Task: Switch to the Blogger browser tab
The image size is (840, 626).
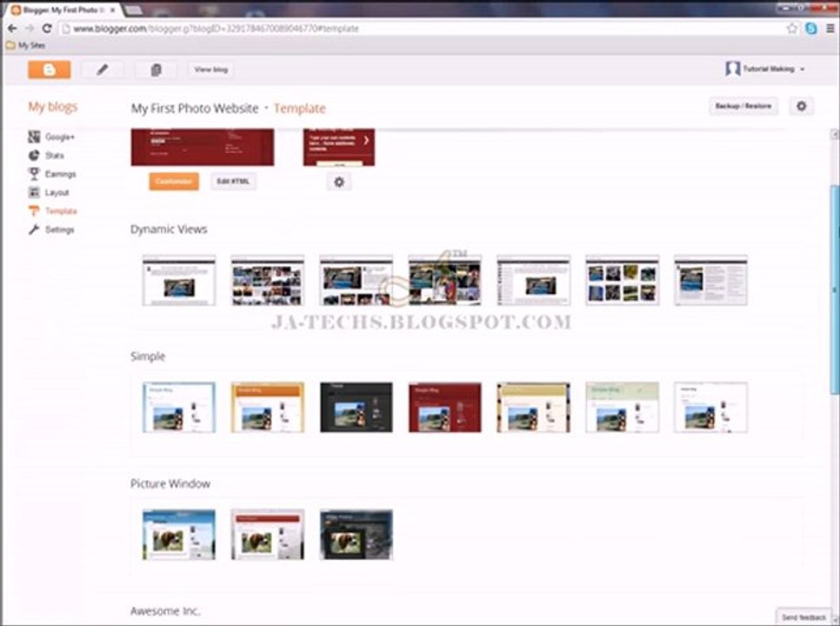Action: pyautogui.click(x=62, y=10)
